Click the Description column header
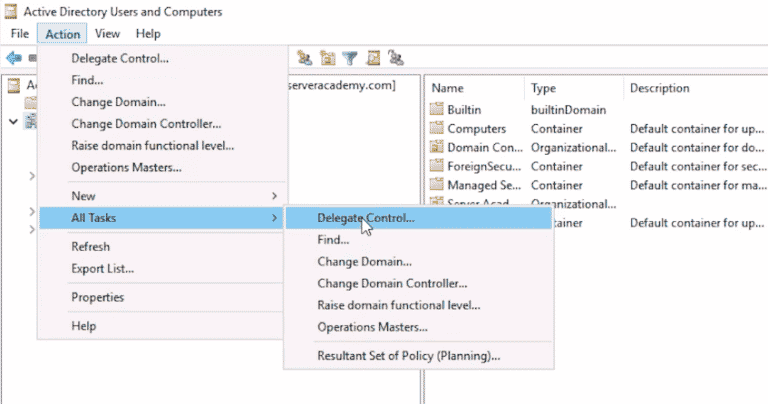 [659, 88]
